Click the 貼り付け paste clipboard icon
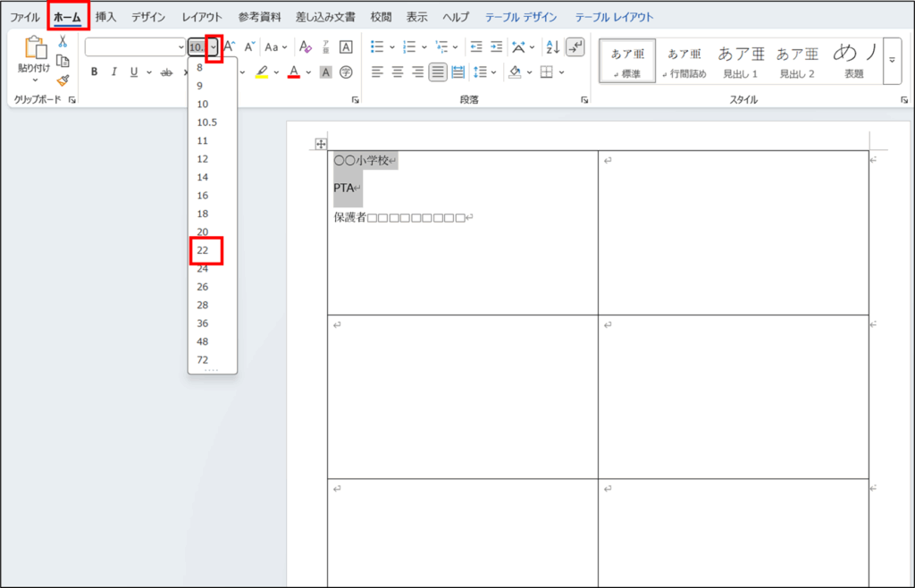Screen dimensions: 915x588 pyautogui.click(x=34, y=49)
